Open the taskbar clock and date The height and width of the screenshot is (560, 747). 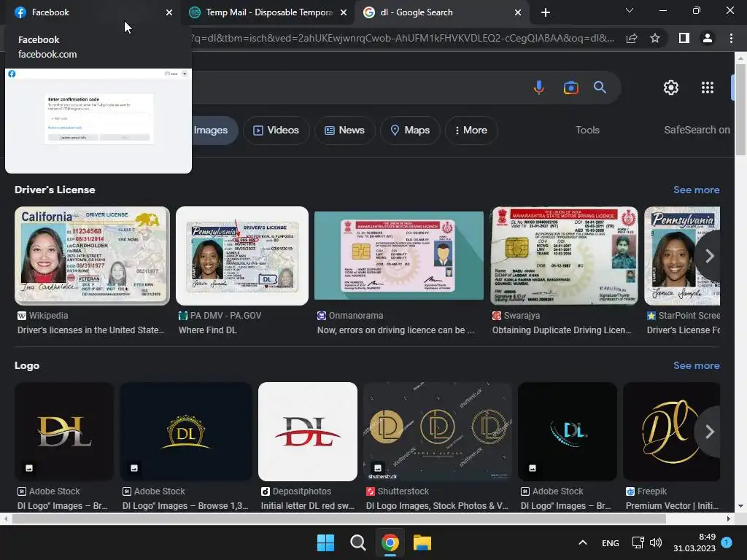tap(694, 542)
